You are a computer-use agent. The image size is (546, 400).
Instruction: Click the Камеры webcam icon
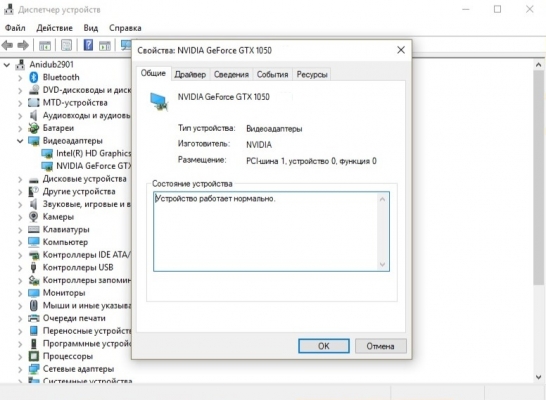point(33,217)
